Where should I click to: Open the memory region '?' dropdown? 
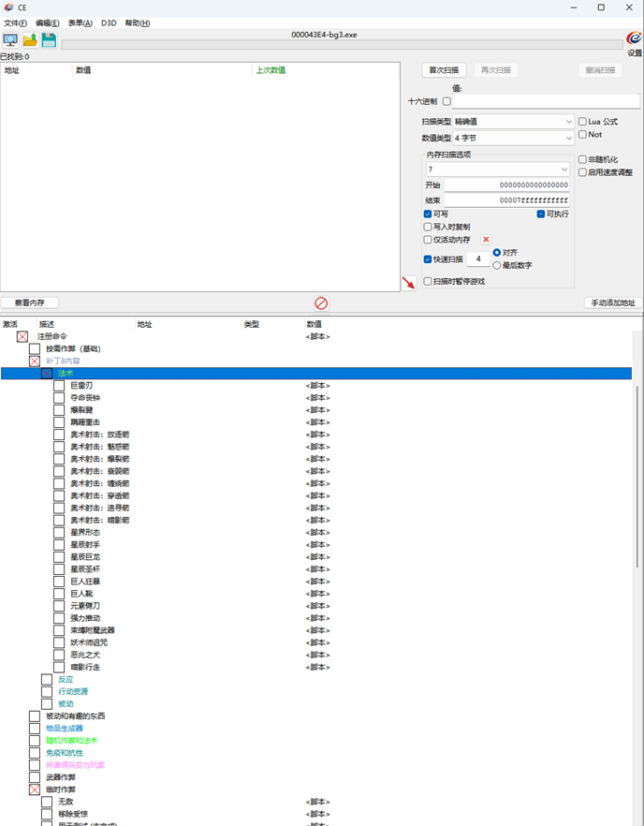point(498,170)
